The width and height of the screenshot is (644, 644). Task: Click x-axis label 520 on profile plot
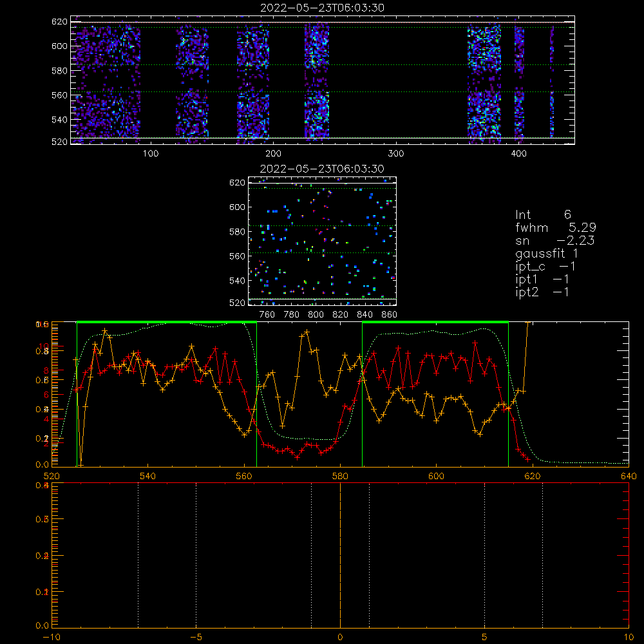52,476
